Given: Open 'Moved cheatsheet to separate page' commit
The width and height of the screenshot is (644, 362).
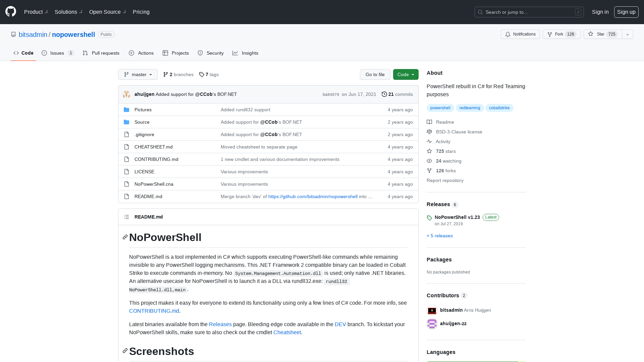Looking at the screenshot, I should click(x=259, y=147).
